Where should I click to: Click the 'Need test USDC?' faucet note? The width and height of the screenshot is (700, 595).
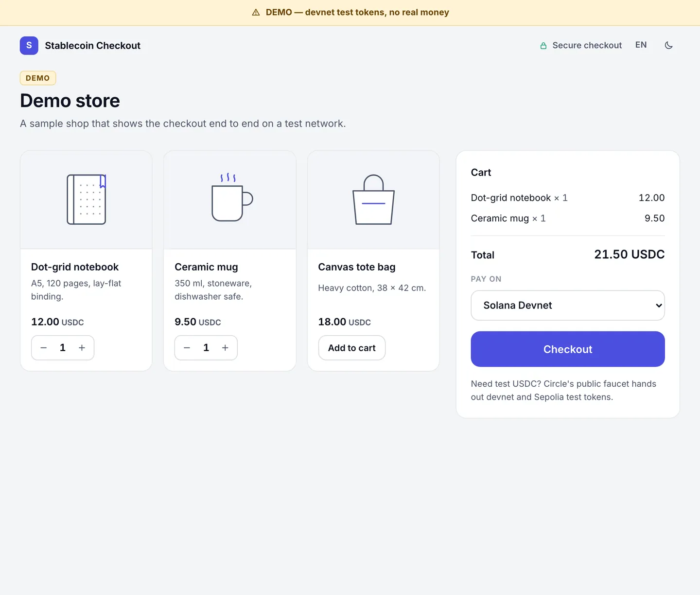tap(564, 390)
